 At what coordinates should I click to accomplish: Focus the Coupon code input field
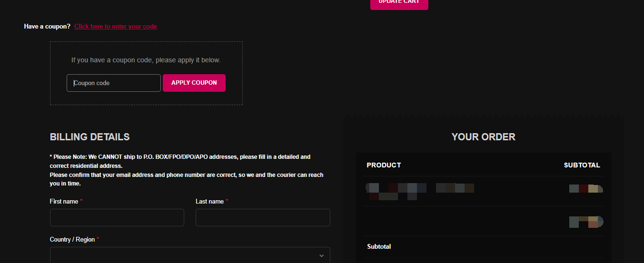click(114, 83)
